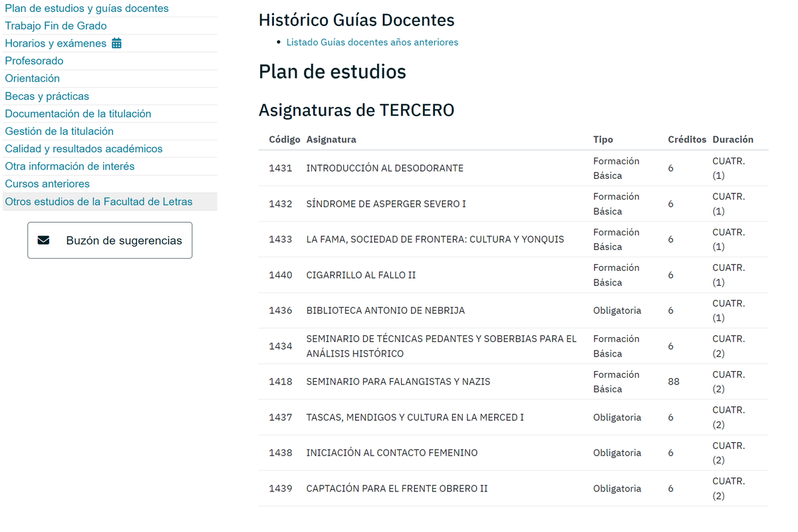Viewport: 798px width, 532px height.
Task: Click the Código column header
Action: pos(285,140)
